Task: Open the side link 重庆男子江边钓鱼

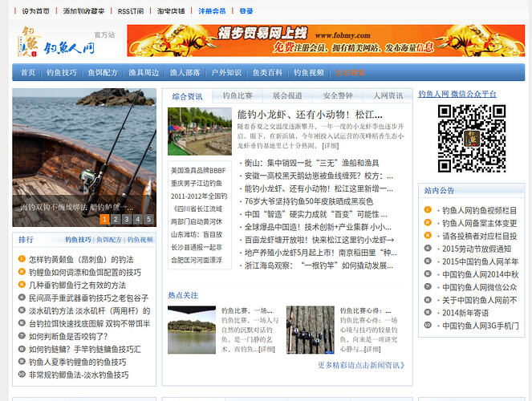Action: tap(197, 184)
